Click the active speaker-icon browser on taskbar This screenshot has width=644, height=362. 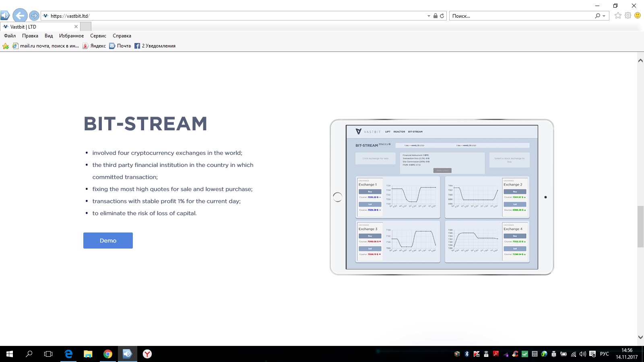127,354
